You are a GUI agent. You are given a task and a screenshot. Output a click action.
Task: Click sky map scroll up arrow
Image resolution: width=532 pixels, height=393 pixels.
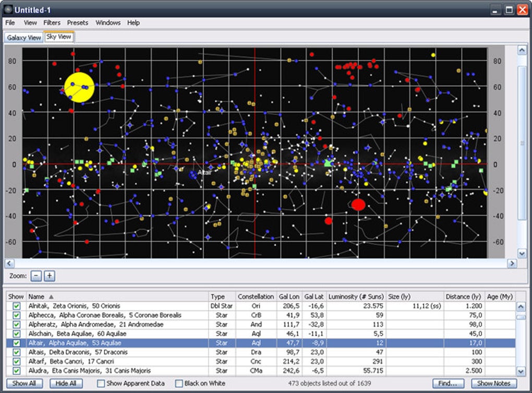pyautogui.click(x=522, y=50)
